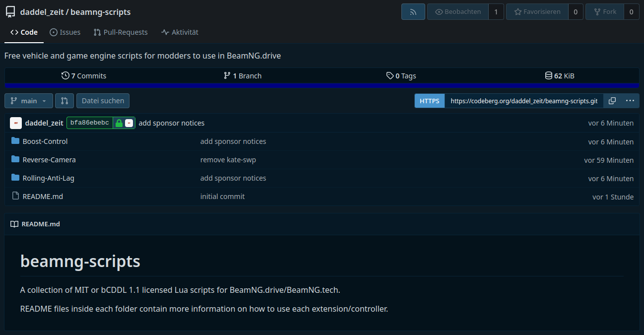Open commit hash bfa86ebebc
The width and height of the screenshot is (644, 335).
pyautogui.click(x=90, y=123)
